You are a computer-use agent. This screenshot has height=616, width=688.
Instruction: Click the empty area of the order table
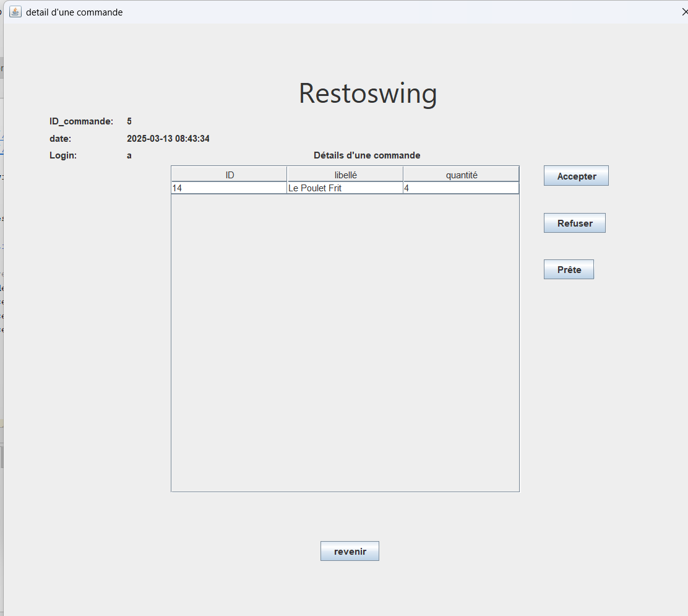click(345, 341)
